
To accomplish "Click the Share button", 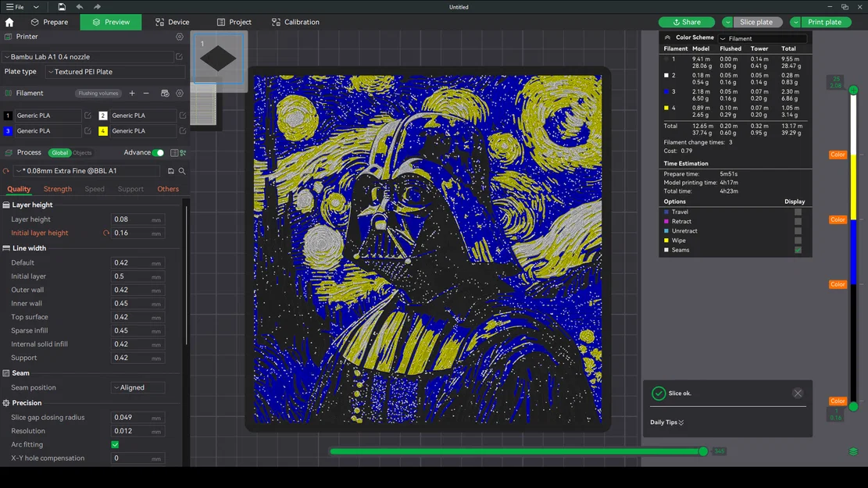I will pos(687,22).
